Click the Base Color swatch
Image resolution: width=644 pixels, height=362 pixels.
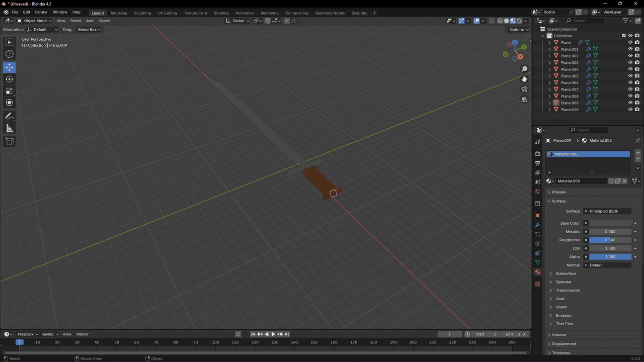pos(610,223)
